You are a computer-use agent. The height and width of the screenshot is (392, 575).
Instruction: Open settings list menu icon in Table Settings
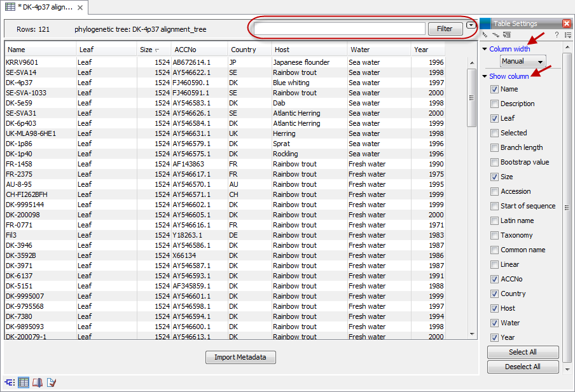[567, 35]
